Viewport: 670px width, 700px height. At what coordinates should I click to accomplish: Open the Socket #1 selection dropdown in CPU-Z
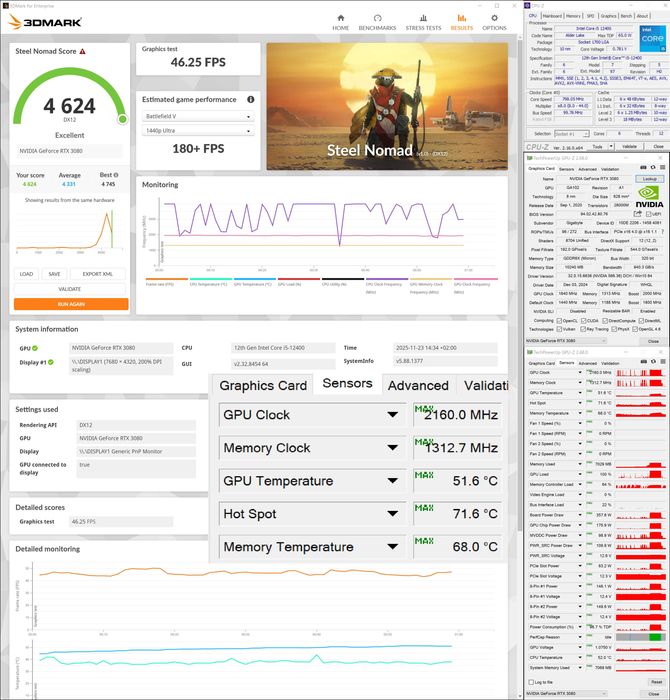click(x=571, y=133)
